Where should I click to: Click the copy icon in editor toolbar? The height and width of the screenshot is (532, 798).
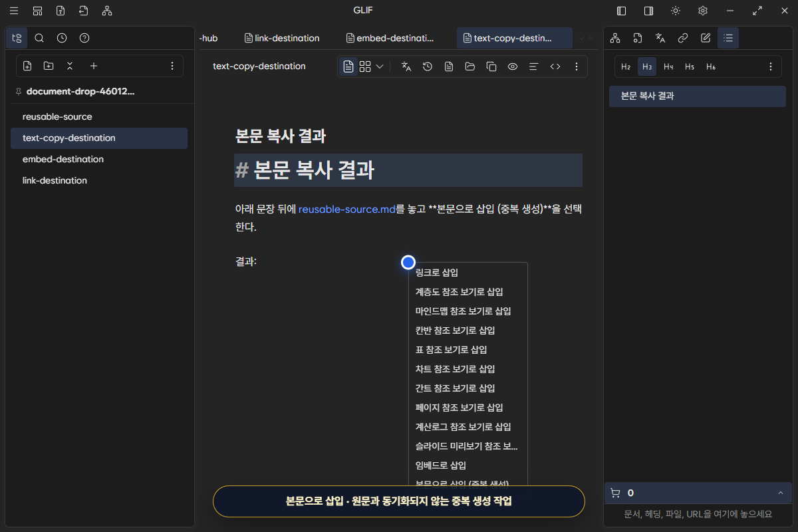[x=491, y=66]
